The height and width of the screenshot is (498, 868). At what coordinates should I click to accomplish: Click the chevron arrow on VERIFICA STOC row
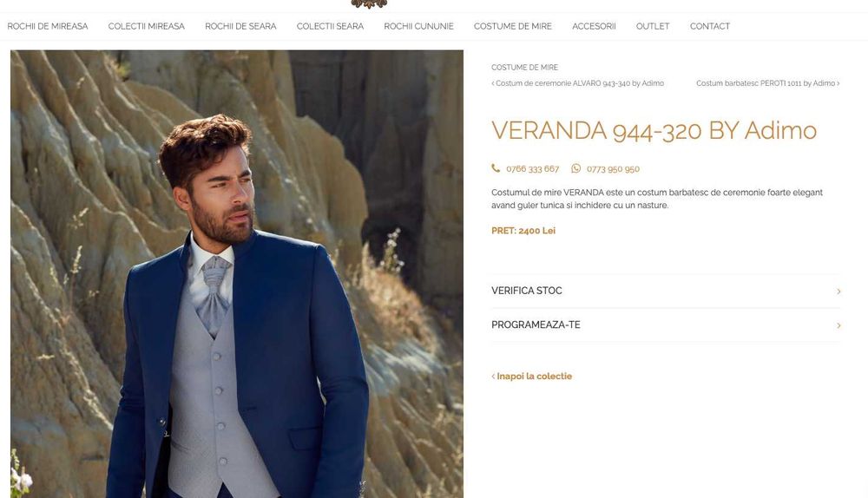point(838,291)
